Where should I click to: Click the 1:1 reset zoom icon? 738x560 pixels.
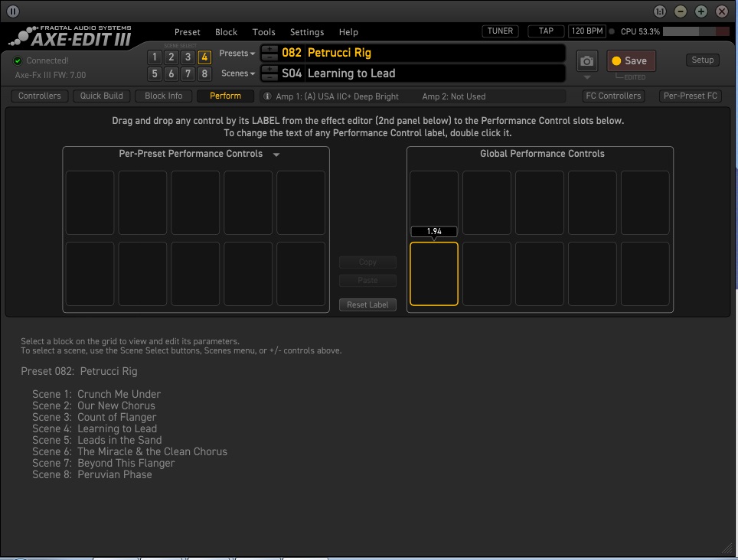click(x=659, y=11)
